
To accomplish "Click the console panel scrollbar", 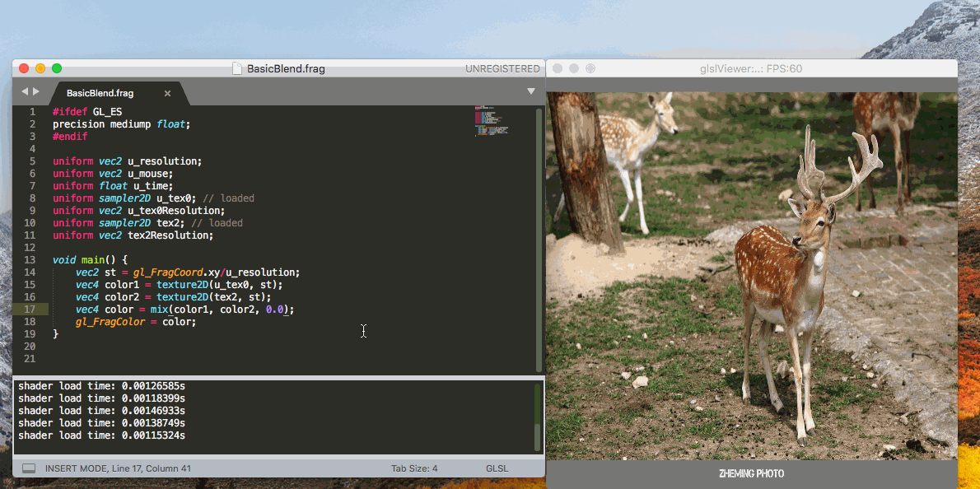I will [538, 417].
